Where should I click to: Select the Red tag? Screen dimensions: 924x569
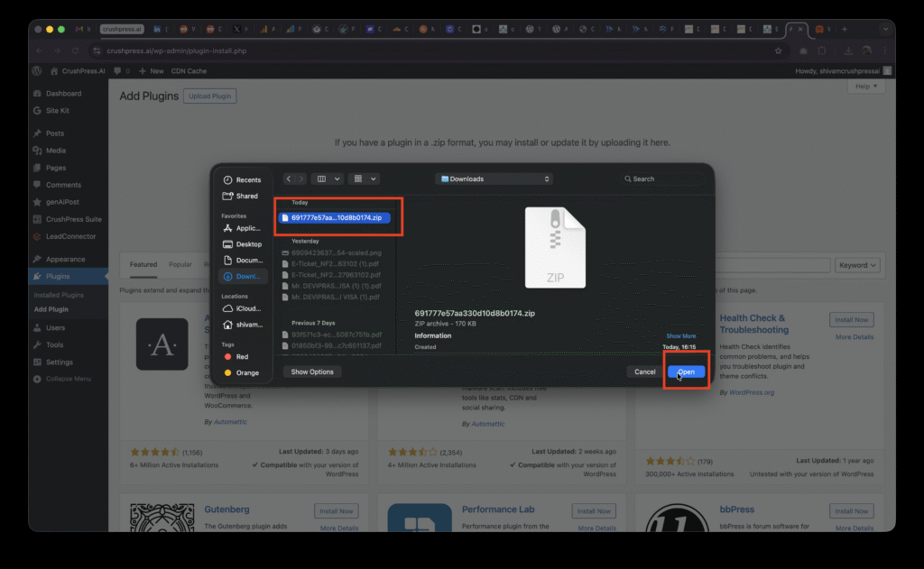coord(237,357)
